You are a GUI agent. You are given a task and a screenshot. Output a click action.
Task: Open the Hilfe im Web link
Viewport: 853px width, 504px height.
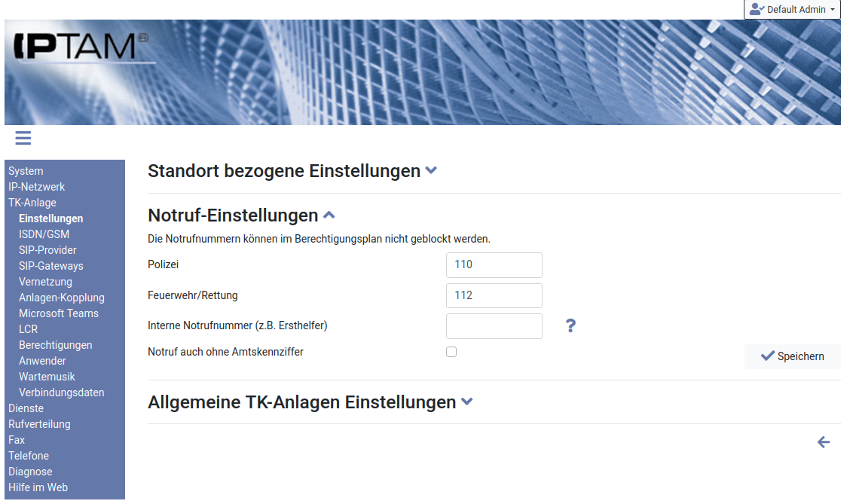point(38,487)
